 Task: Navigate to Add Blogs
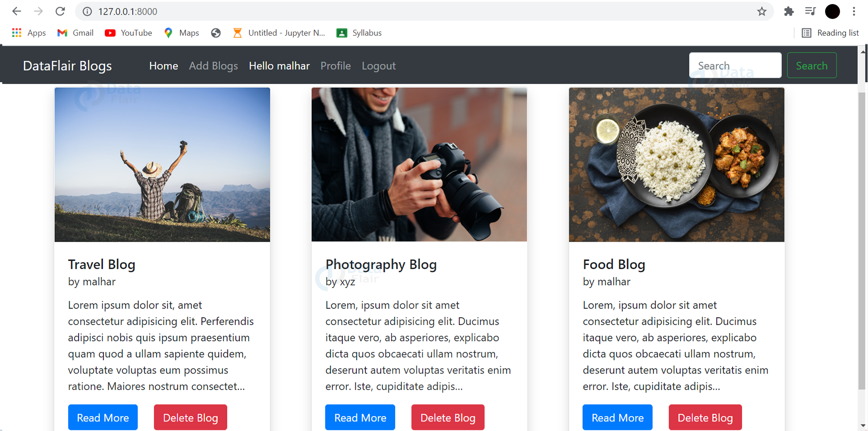213,66
